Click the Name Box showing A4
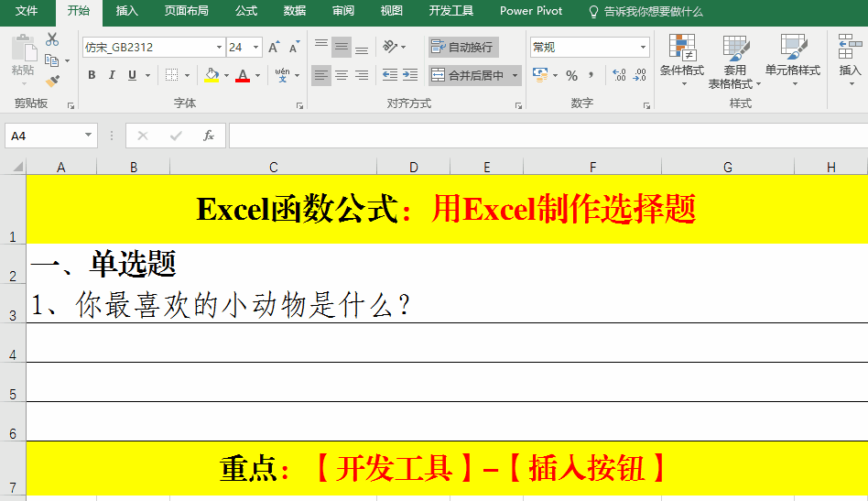Screen dimensions: 868x501 pyautogui.click(x=43, y=136)
